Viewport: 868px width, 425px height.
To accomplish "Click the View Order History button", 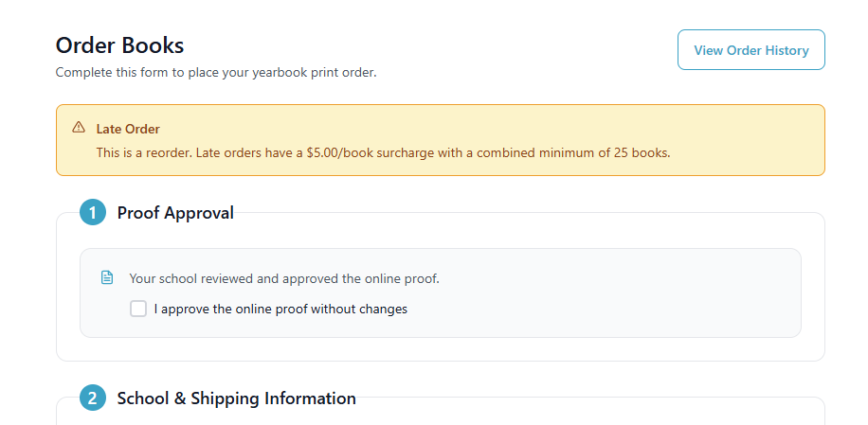I will [x=750, y=50].
